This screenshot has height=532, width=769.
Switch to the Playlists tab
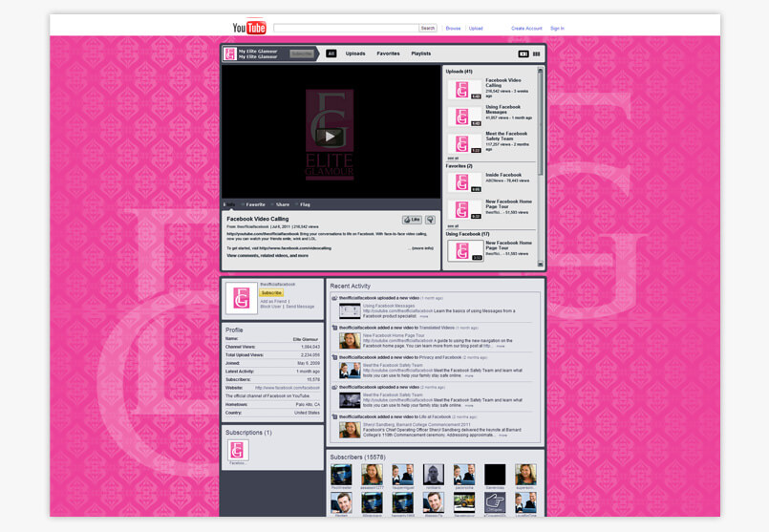tap(420, 53)
